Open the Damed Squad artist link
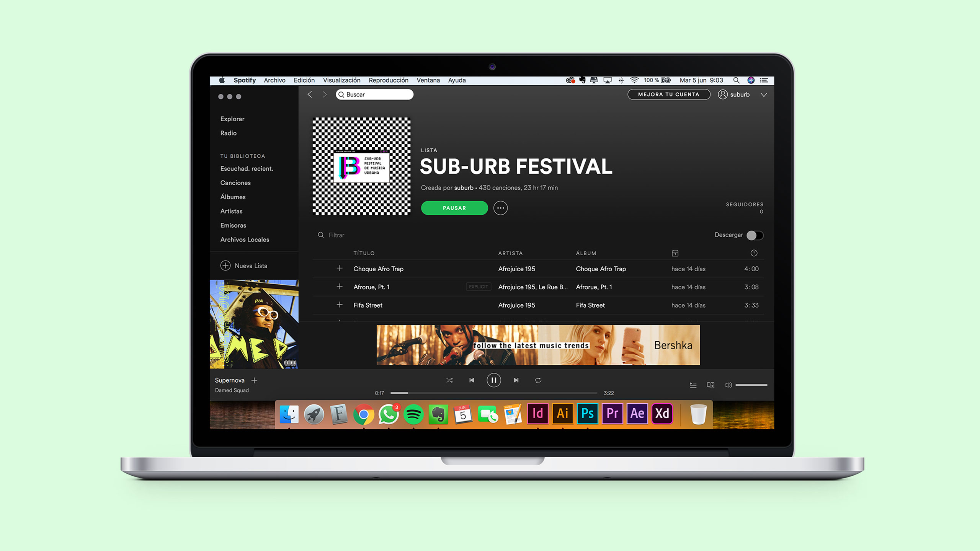The height and width of the screenshot is (551, 980). tap(232, 390)
